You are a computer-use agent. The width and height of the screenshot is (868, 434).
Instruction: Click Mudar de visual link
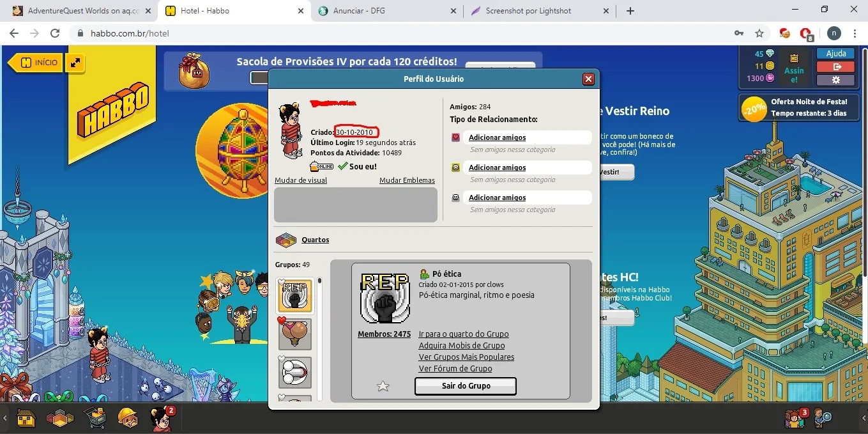pyautogui.click(x=301, y=180)
